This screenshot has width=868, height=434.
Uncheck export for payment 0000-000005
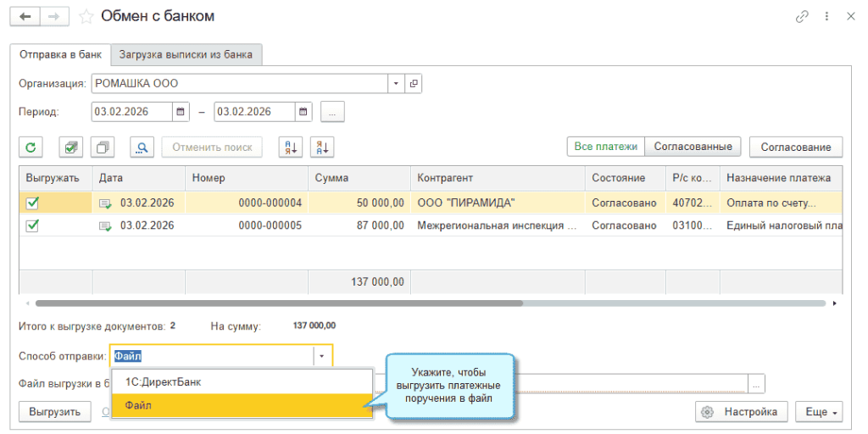coord(33,225)
